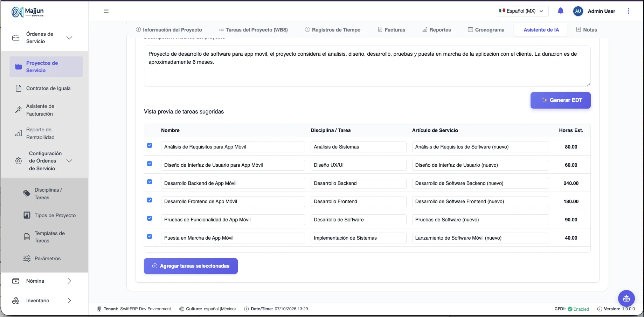The height and width of the screenshot is (317, 644).
Task: Toggle the hamburger sidebar menu icon
Action: [x=106, y=11]
